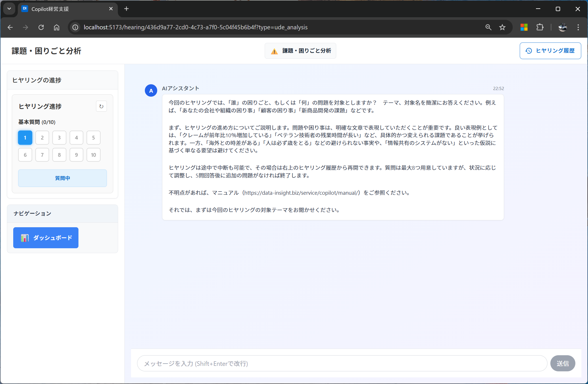Select question 10 in the progress tracker
The image size is (588, 384).
93,155
